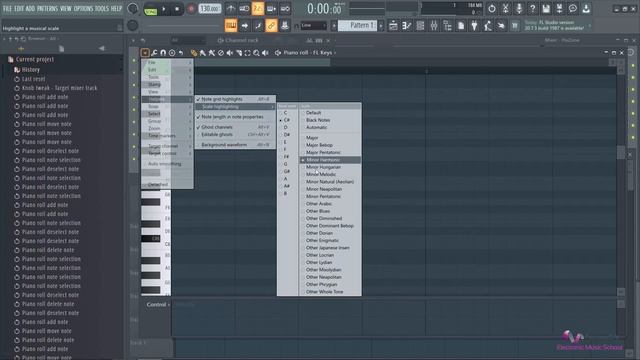Select root note D#
The height and width of the screenshot is (360, 640).
[287, 135]
